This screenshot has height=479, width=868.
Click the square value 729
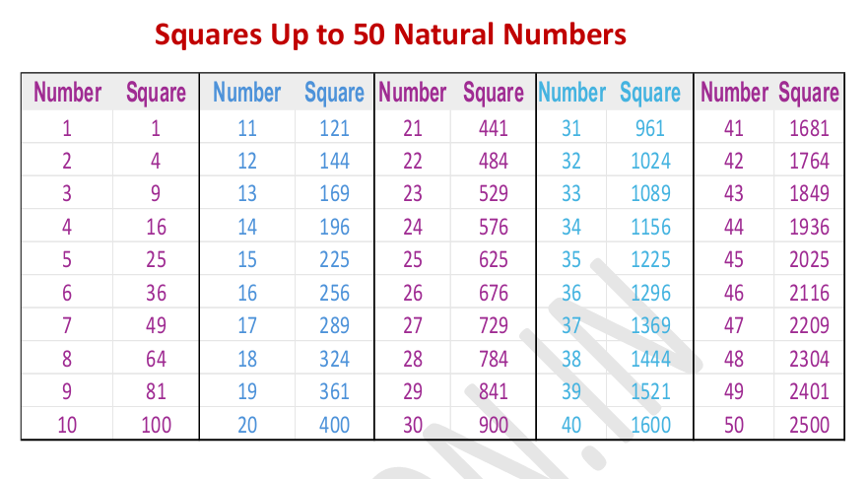pyautogui.click(x=494, y=325)
